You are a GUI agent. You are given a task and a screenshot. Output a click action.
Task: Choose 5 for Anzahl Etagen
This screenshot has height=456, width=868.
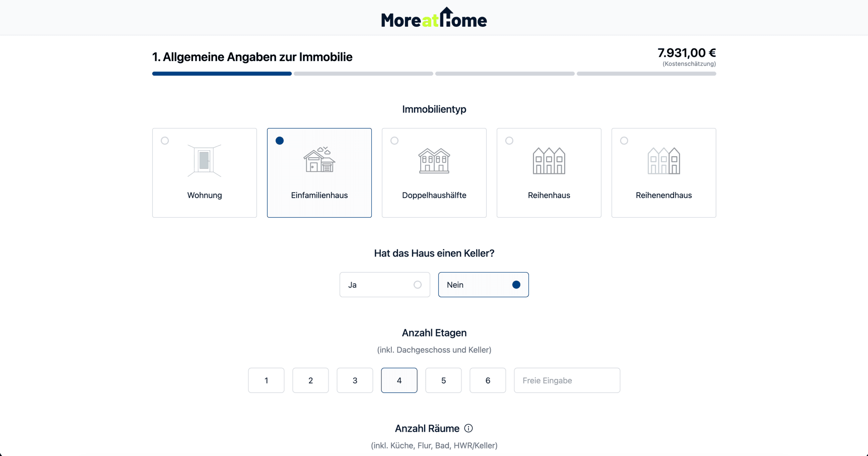click(443, 380)
